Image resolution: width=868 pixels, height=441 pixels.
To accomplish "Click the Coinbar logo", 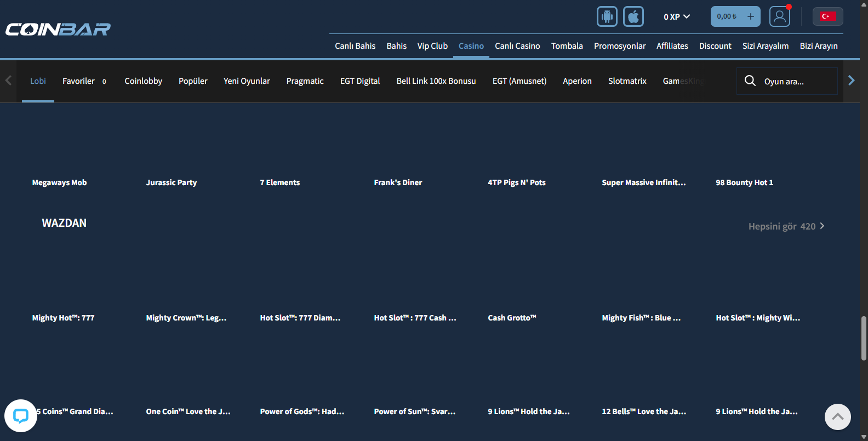I will [58, 29].
